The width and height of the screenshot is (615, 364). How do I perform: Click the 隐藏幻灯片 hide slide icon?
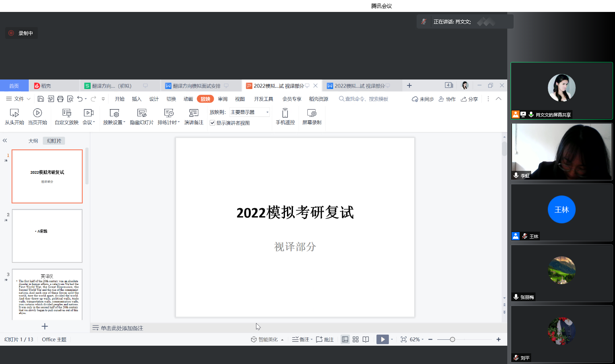142,113
